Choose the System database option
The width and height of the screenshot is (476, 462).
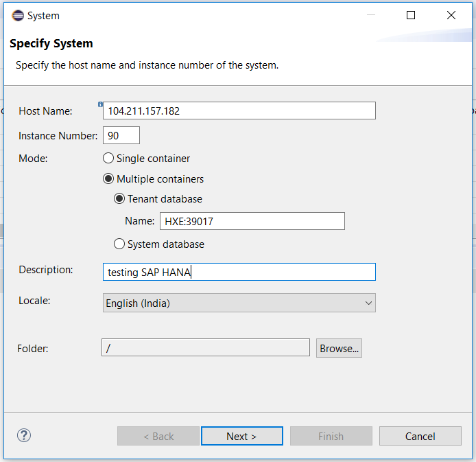(119, 244)
